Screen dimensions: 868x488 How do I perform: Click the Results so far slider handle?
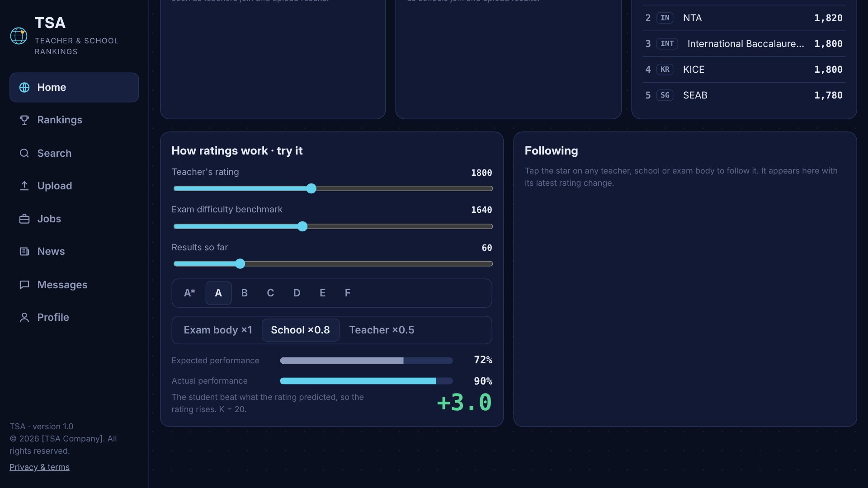240,264
